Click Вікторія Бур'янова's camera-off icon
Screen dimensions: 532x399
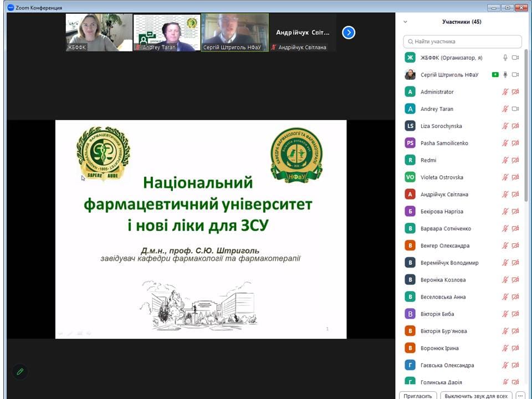tap(515, 331)
